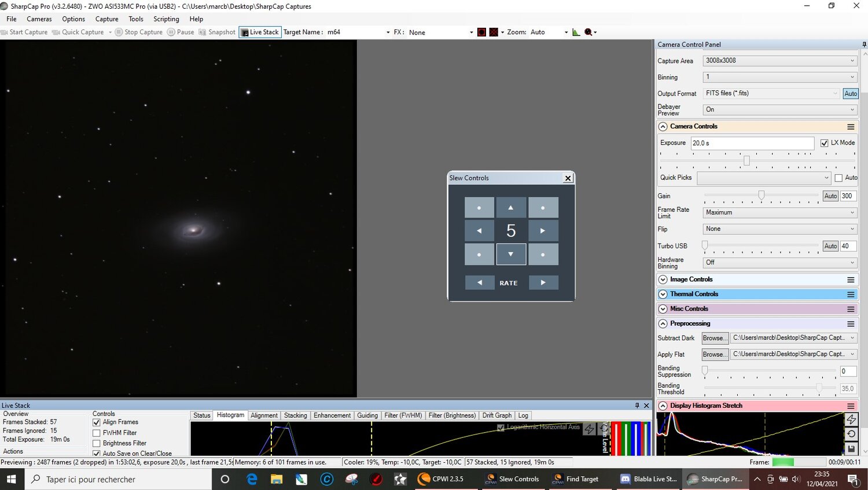The height and width of the screenshot is (490, 868).
Task: Reset the display histogram stretch
Action: pyautogui.click(x=851, y=434)
